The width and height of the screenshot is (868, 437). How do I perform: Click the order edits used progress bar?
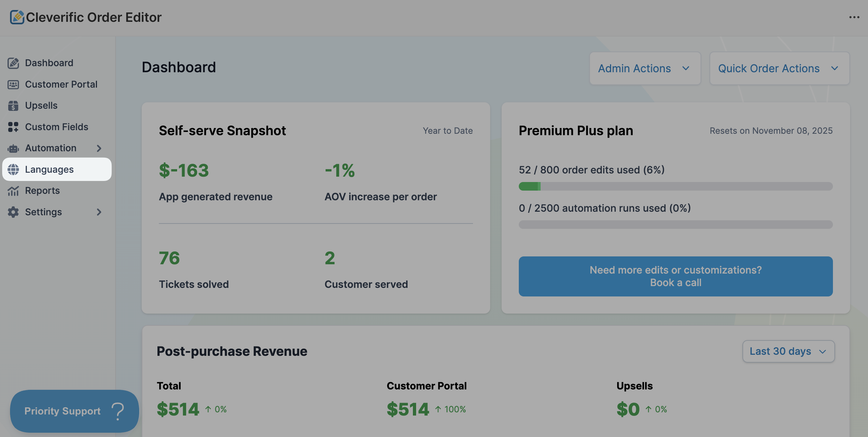pyautogui.click(x=676, y=186)
